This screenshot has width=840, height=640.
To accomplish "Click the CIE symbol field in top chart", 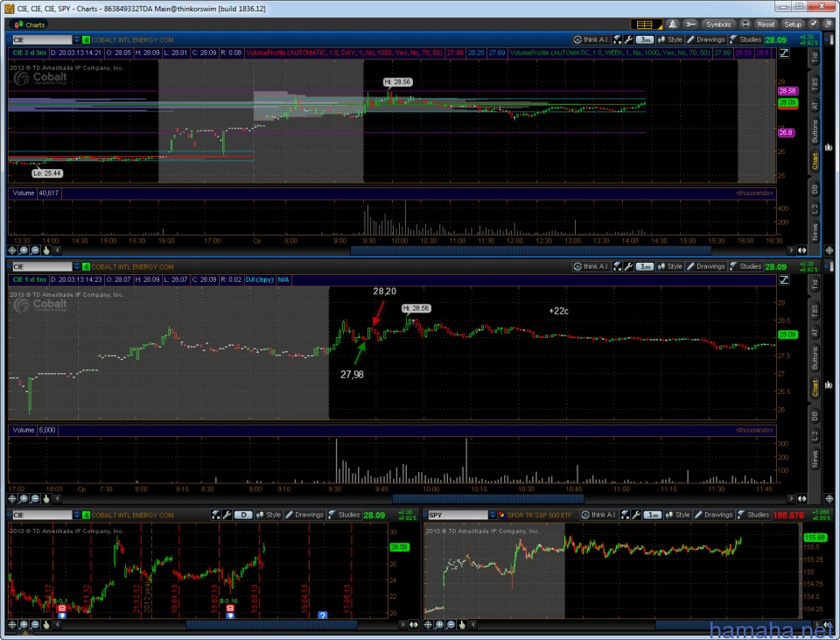I will (42, 39).
